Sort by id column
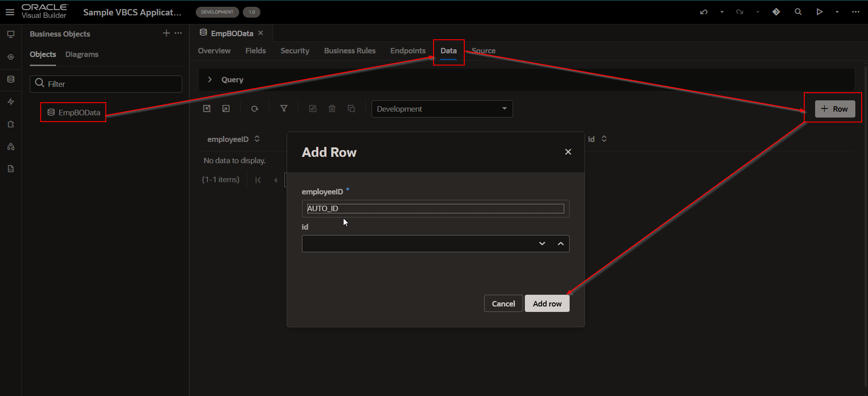The image size is (868, 396). point(604,139)
